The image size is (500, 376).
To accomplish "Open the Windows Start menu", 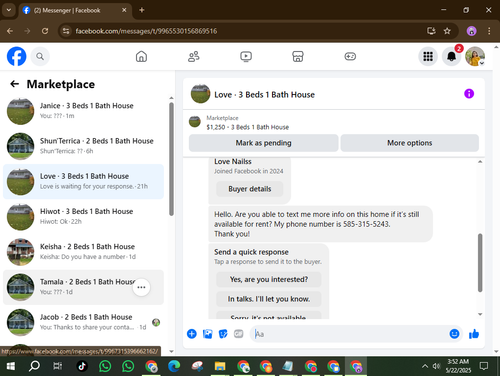I will pos(11,366).
